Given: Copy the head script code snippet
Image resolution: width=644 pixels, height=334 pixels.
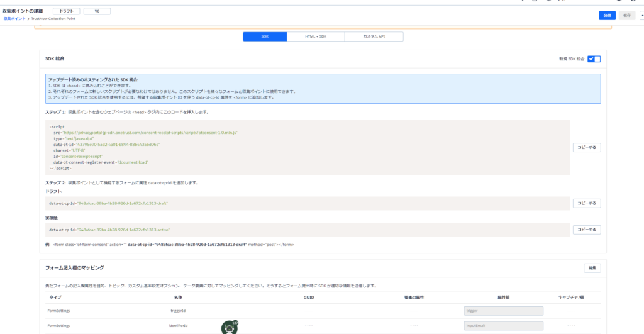Looking at the screenshot, I should tap(587, 147).
